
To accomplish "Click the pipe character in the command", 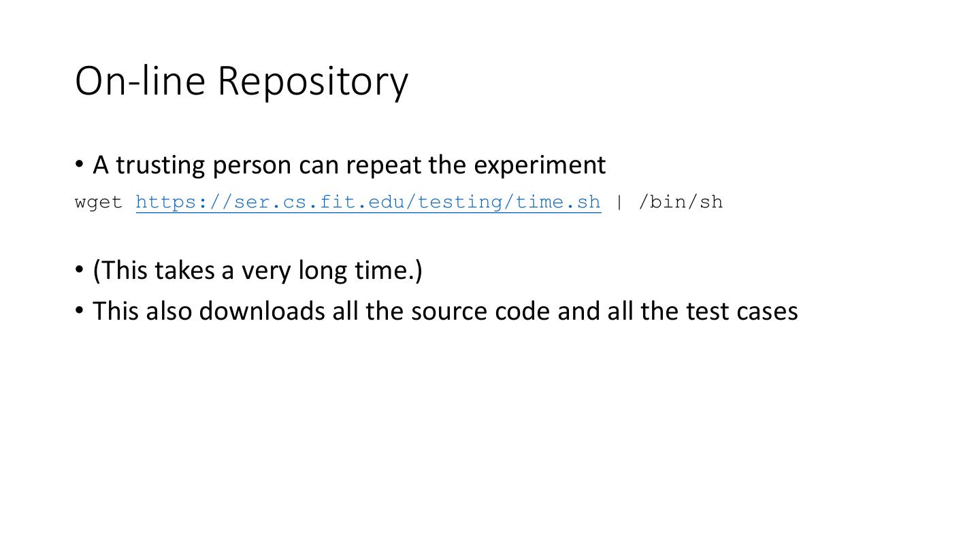I will 619,202.
